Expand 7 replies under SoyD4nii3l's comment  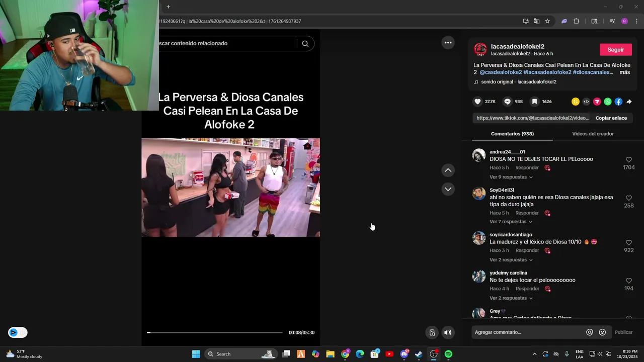(511, 222)
